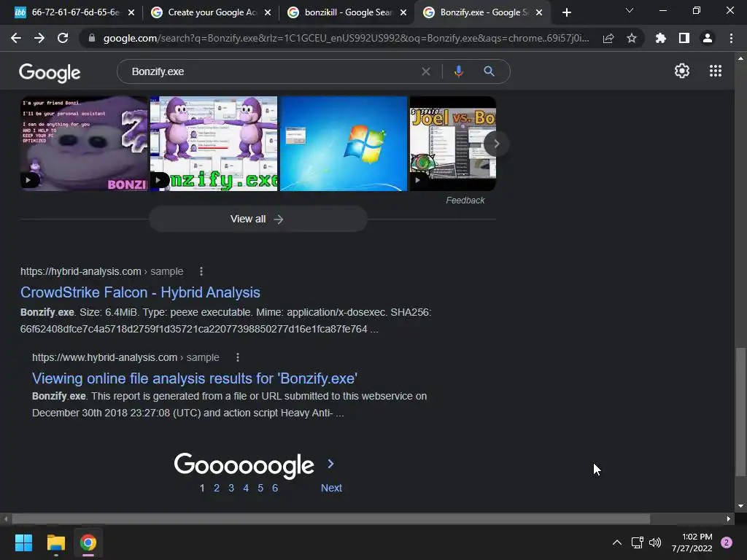Open Viewing online file analysis results link
Viewport: 747px width, 560px height.
[x=194, y=378]
